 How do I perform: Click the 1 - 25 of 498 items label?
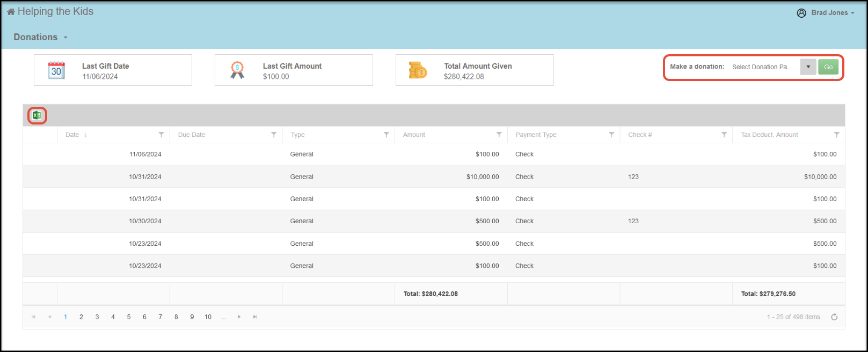click(793, 317)
